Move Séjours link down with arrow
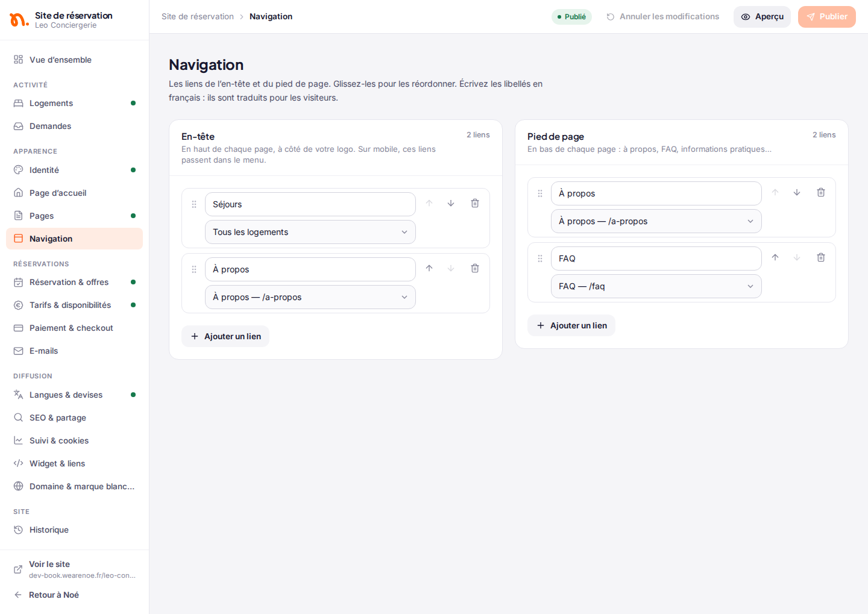 (x=451, y=203)
